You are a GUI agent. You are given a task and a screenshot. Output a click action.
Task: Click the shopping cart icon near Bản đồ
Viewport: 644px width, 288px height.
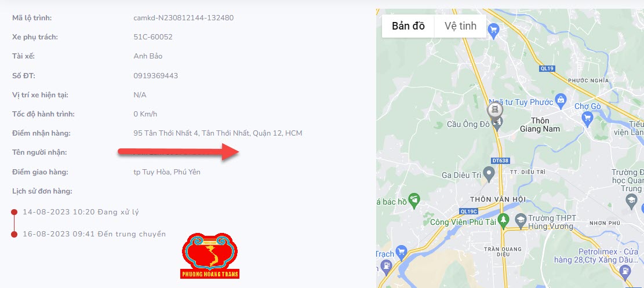493,30
